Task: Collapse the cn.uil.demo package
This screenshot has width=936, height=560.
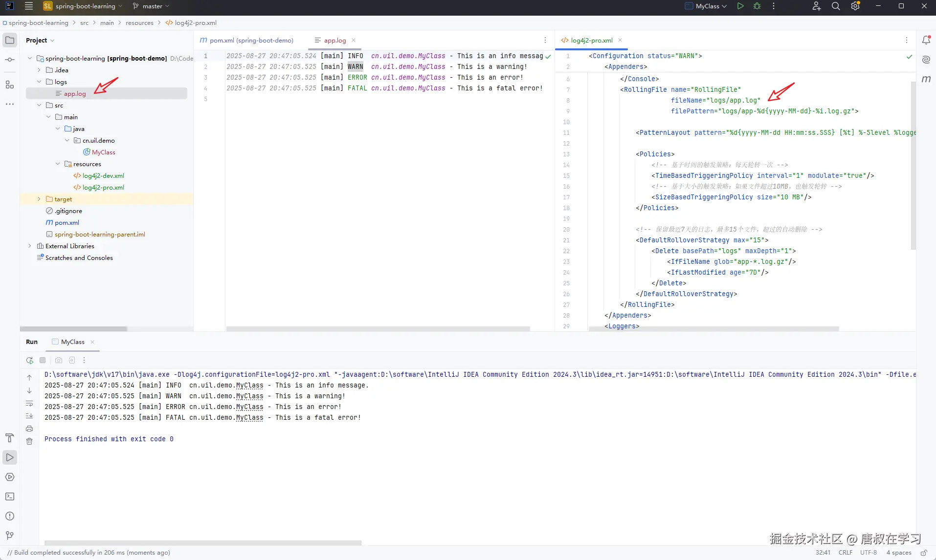Action: point(67,140)
